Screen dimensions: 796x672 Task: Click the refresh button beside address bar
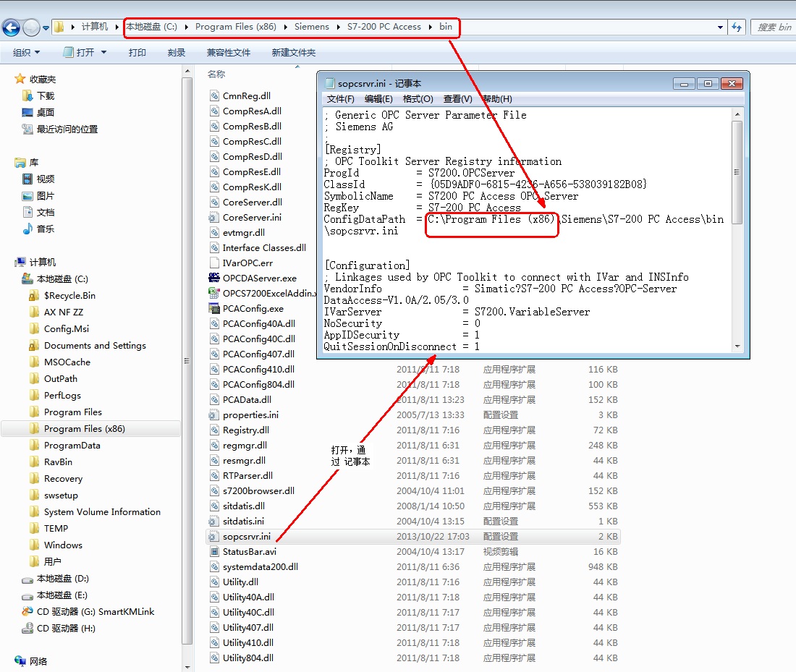pyautogui.click(x=737, y=27)
